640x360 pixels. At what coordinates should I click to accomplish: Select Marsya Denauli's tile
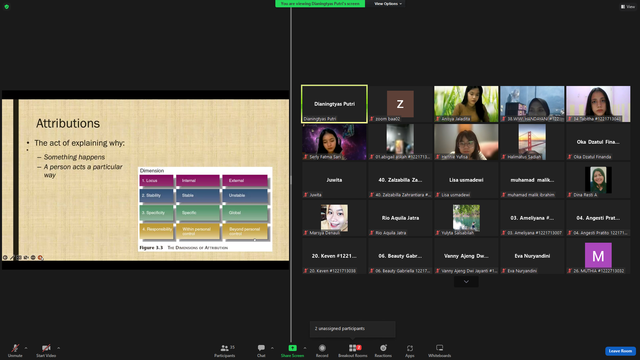pos(334,218)
